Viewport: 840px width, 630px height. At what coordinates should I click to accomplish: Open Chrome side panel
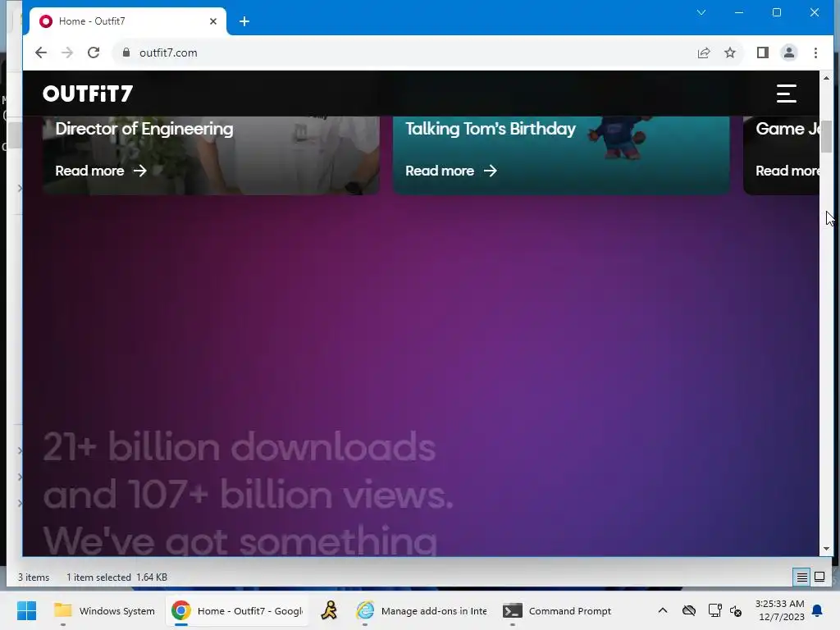762,52
